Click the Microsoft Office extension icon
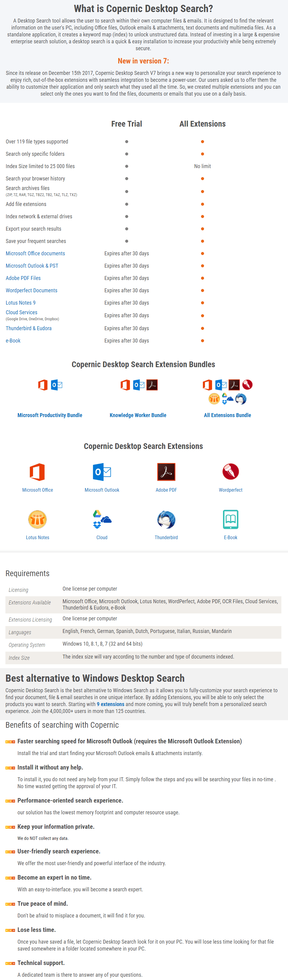288x980 pixels. coord(37,472)
